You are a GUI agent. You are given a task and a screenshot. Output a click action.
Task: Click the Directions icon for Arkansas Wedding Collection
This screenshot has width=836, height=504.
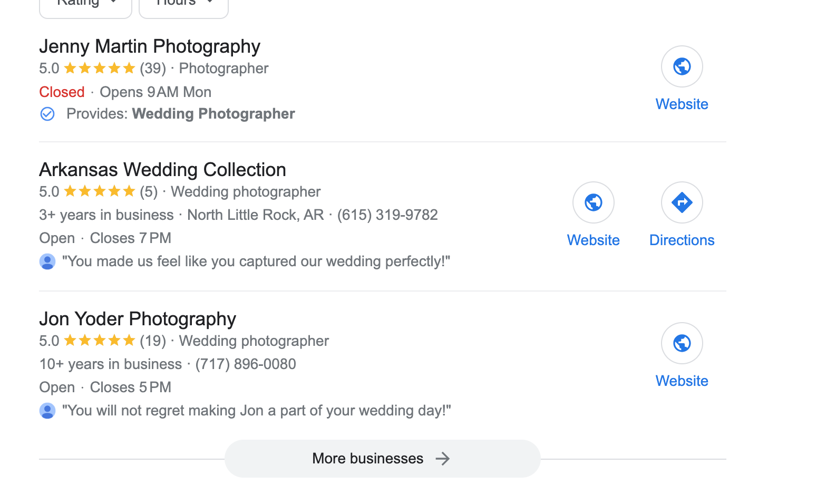[682, 203]
